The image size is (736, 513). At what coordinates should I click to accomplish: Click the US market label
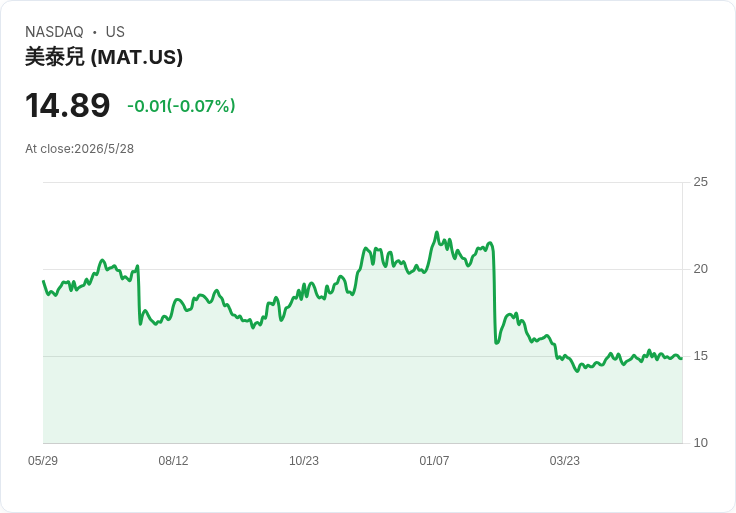click(115, 32)
